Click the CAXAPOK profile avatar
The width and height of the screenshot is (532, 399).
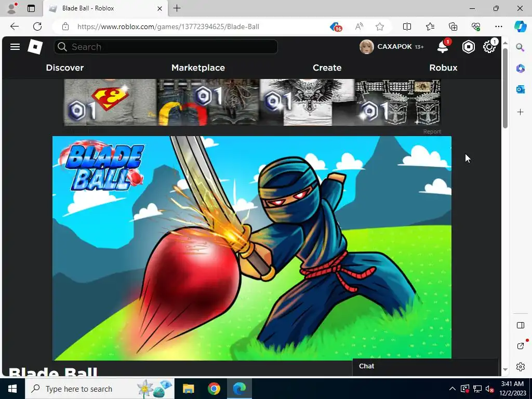(x=366, y=47)
